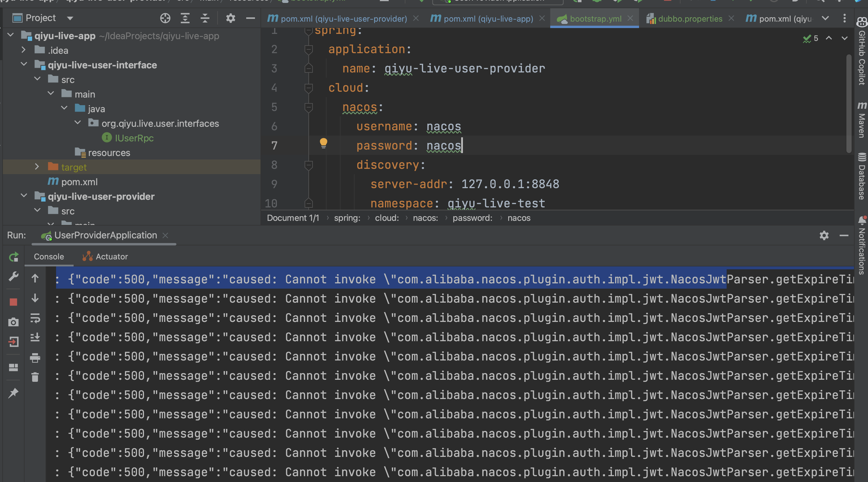Stop the running application
Viewport: 868px width, 482px height.
click(13, 302)
